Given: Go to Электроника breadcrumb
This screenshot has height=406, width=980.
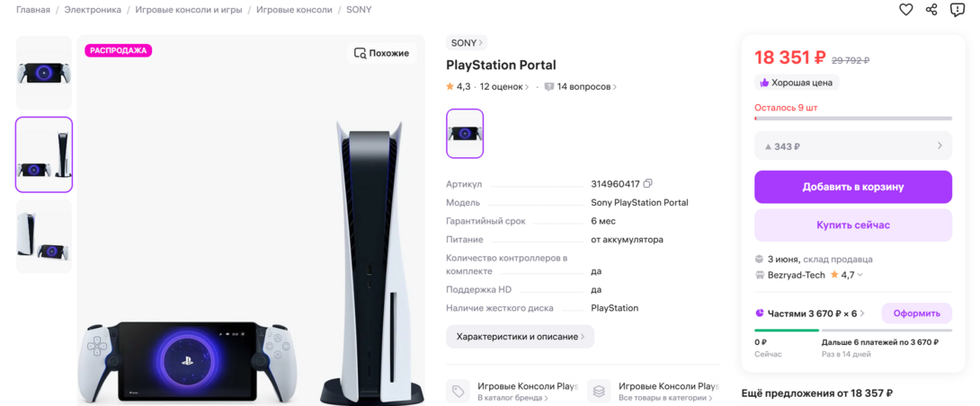Looking at the screenshot, I should (x=93, y=10).
